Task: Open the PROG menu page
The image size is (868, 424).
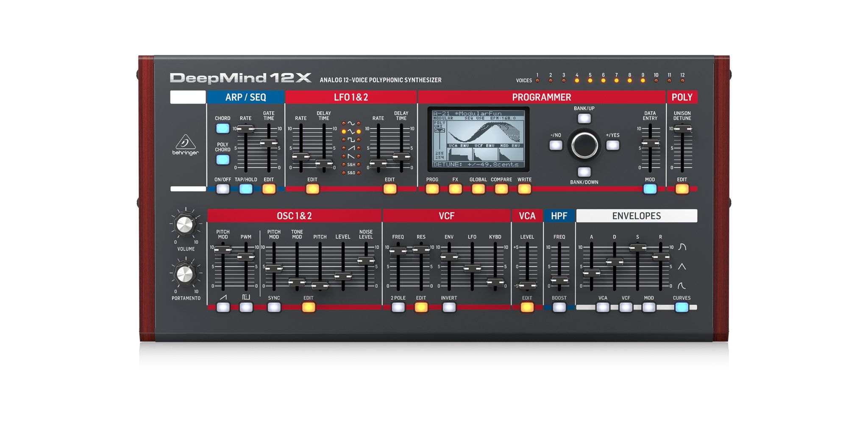Action: [x=432, y=189]
